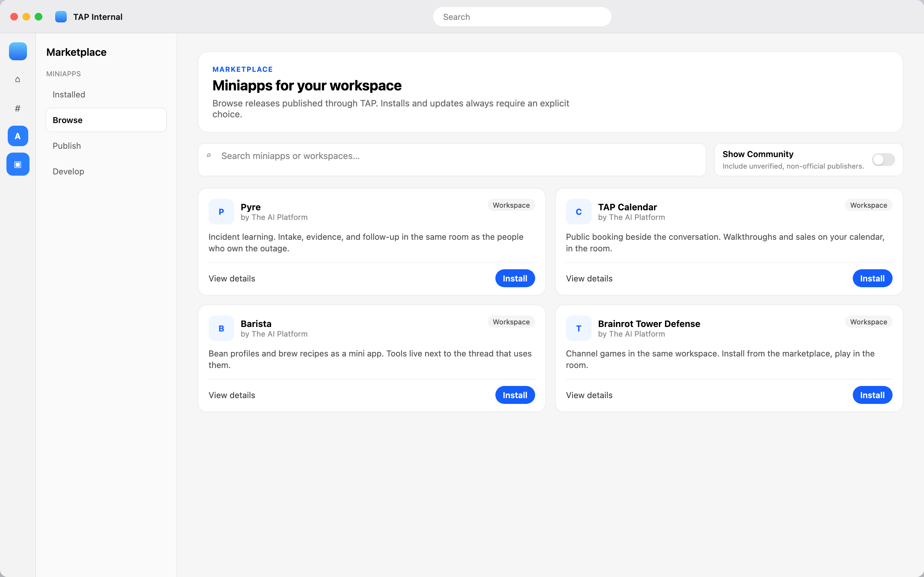
Task: Click the Brainrot Tower Defense 'T' icon
Action: point(578,328)
